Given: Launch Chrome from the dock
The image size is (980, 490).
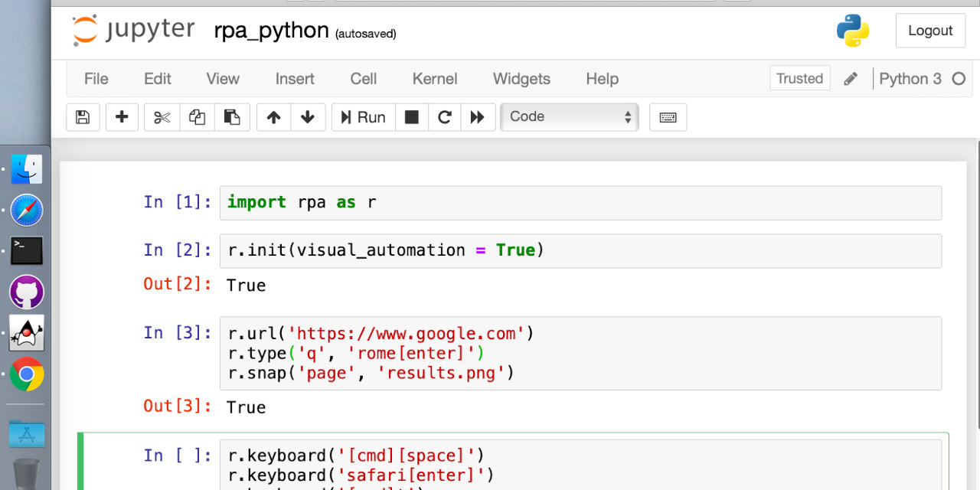Looking at the screenshot, I should pos(26,376).
